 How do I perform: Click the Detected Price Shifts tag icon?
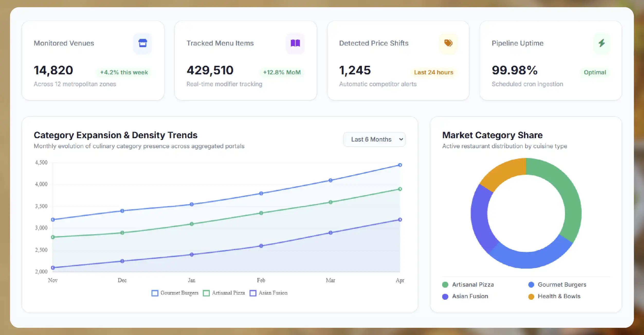point(448,43)
